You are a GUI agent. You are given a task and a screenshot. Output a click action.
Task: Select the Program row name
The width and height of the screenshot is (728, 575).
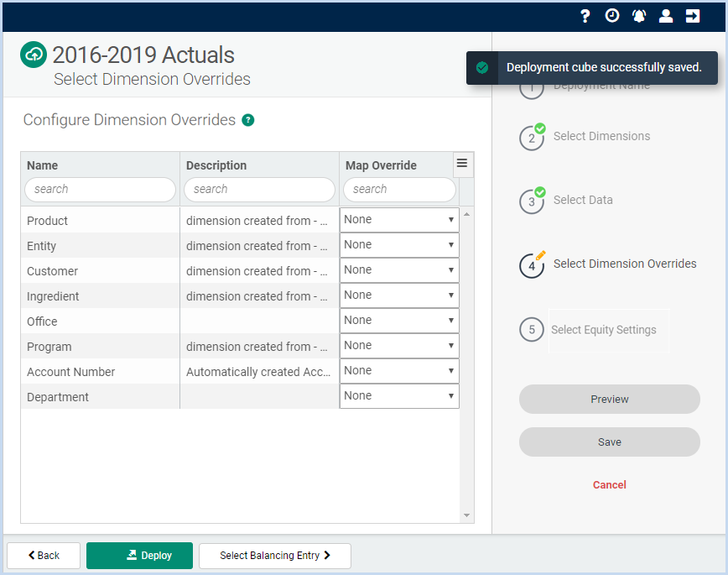(49, 347)
